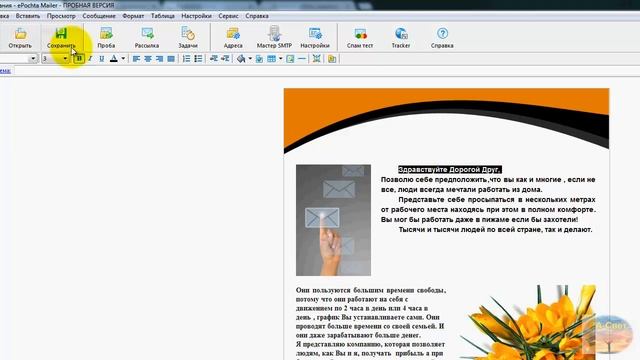The height and width of the screenshot is (360, 640).
Task: Open the Справка menu in menu bar
Action: (257, 16)
